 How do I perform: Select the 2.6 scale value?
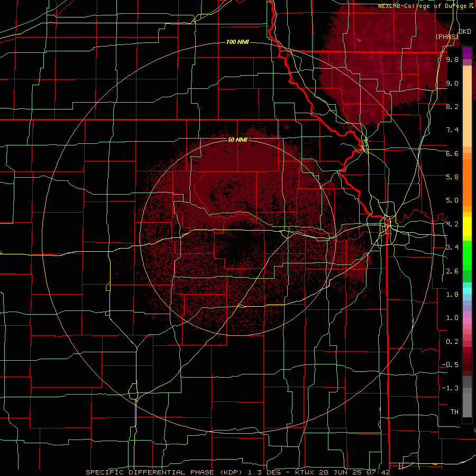tap(452, 271)
